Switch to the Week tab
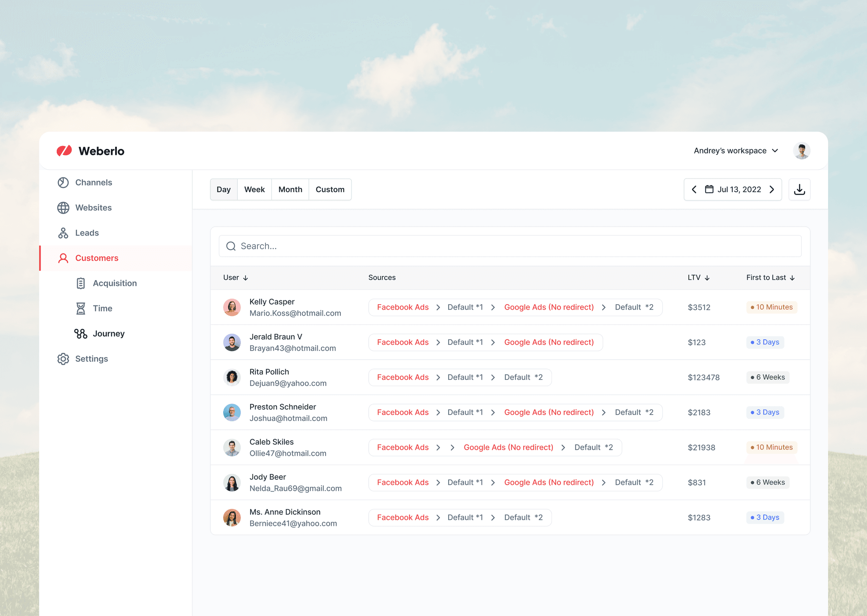 (x=254, y=190)
